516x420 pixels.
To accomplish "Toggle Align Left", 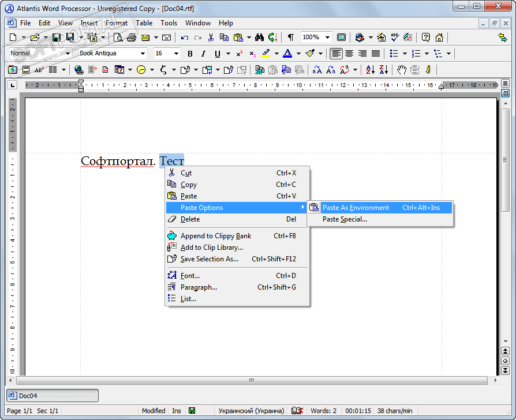I will [336, 54].
